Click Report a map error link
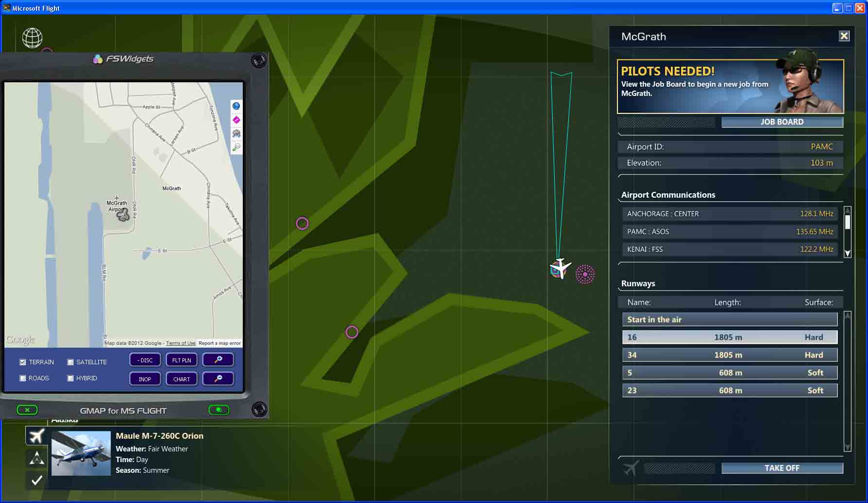868x503 pixels. pyautogui.click(x=219, y=343)
